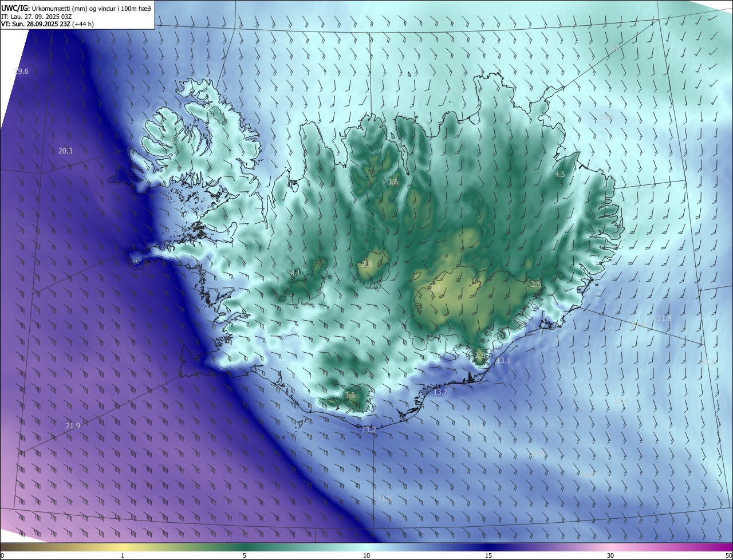Viewport: 733px width, 560px height.
Task: Click the 'IT: Lau. 27. 09. 2025 03Z' line
Action: point(36,17)
